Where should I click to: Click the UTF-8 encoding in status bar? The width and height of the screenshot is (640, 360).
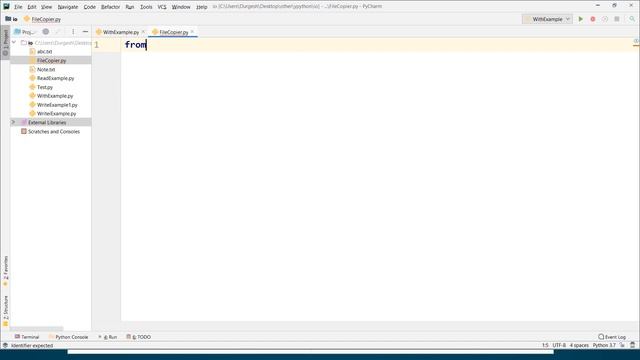point(559,345)
